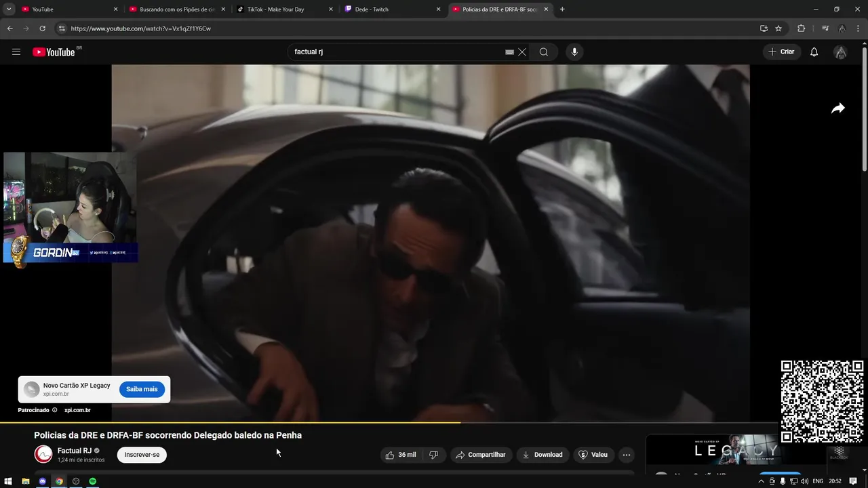Open the Factual RJ channel avatar
This screenshot has width=868, height=488.
tap(43, 455)
